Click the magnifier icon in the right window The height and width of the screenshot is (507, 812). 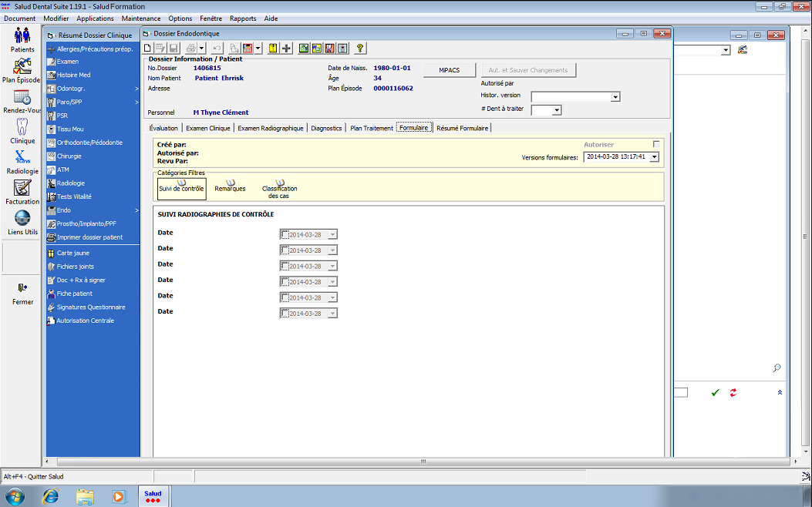pyautogui.click(x=777, y=368)
